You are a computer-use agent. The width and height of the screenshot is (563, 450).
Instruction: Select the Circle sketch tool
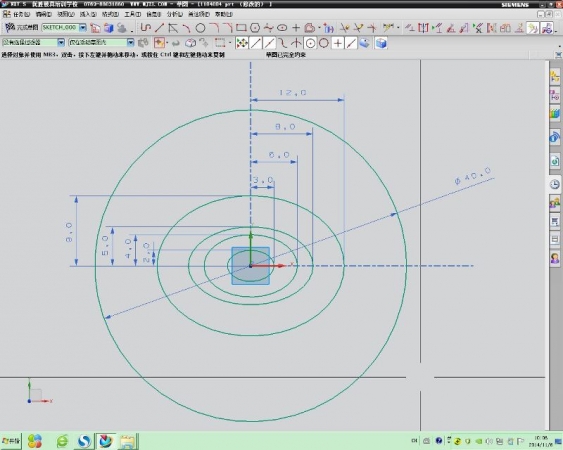pos(200,28)
